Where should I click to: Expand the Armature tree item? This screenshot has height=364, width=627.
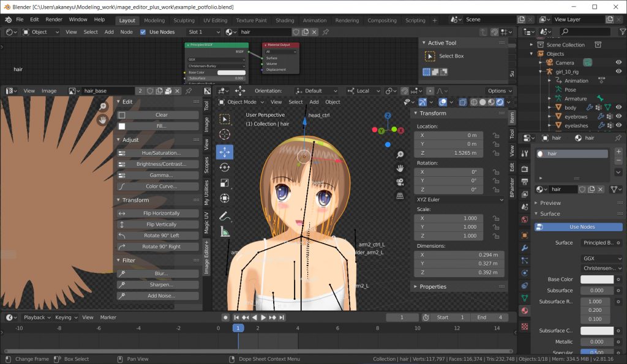[550, 98]
